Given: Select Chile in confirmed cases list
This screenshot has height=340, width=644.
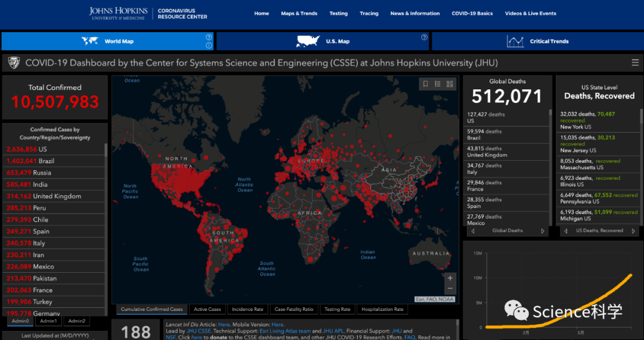Looking at the screenshot, I should click(54, 220).
